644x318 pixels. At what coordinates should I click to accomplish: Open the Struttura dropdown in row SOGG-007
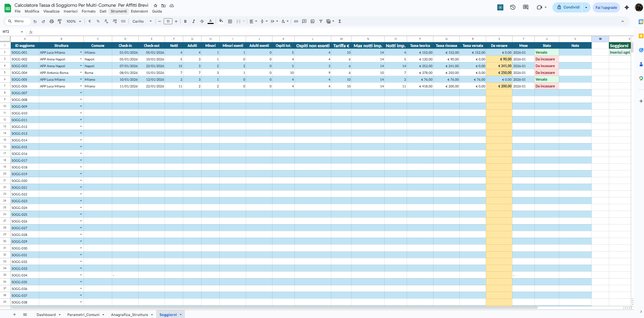81,92
